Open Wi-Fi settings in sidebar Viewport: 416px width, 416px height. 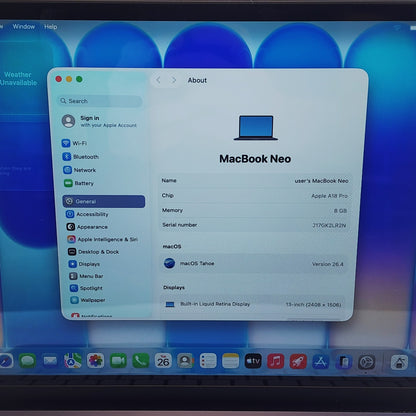point(75,143)
